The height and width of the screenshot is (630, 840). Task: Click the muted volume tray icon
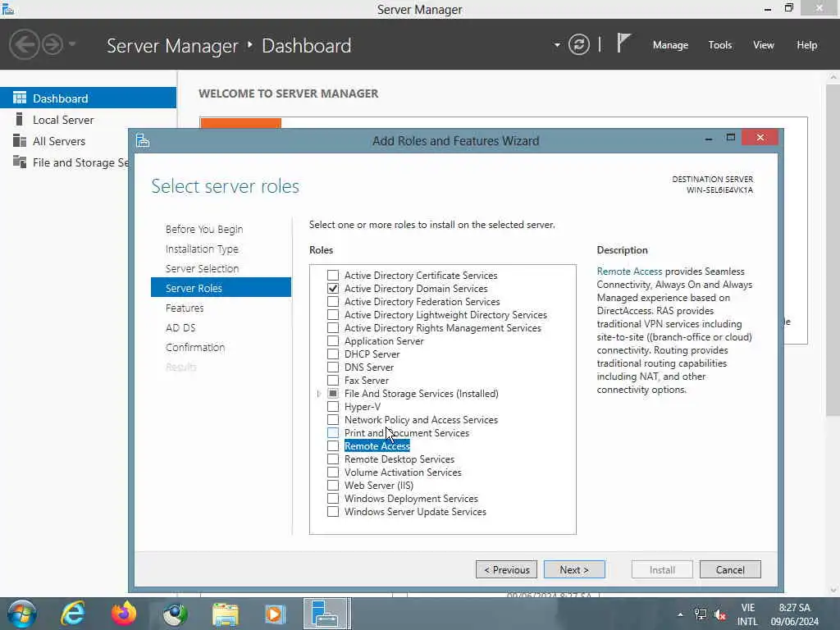point(720,614)
